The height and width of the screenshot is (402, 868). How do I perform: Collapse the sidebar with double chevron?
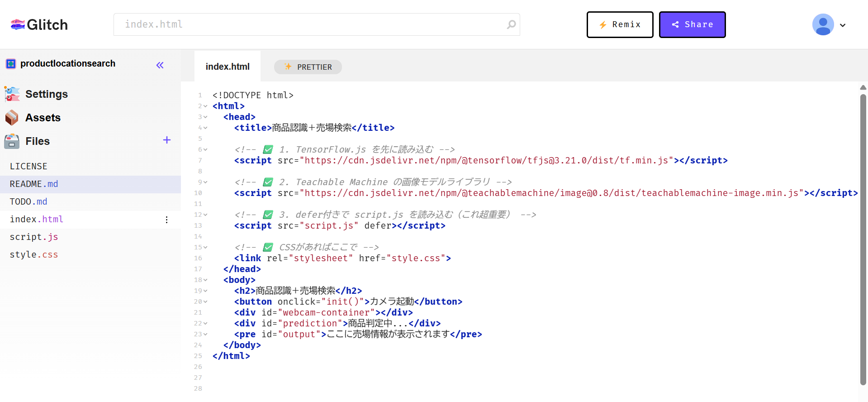(x=160, y=65)
